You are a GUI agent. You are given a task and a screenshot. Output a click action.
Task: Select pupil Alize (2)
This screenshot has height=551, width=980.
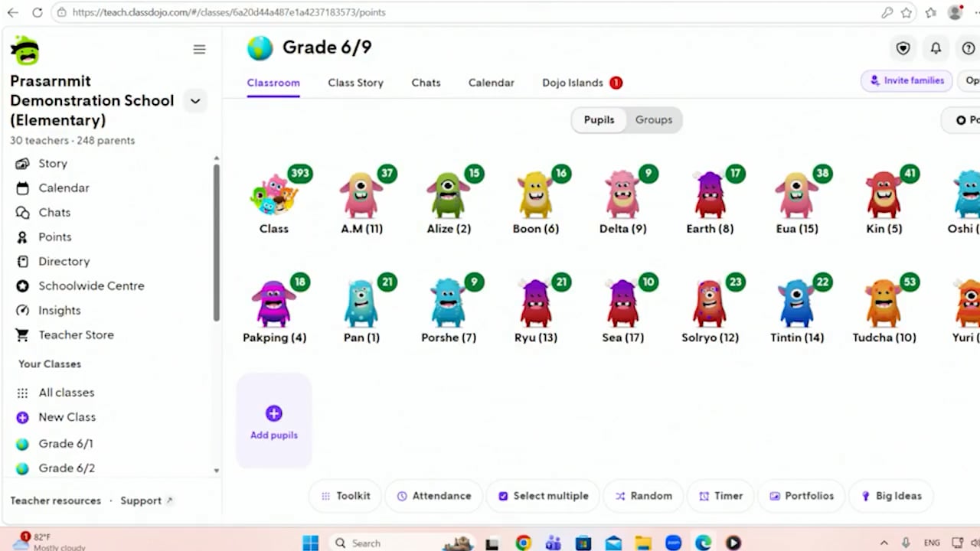pyautogui.click(x=449, y=201)
